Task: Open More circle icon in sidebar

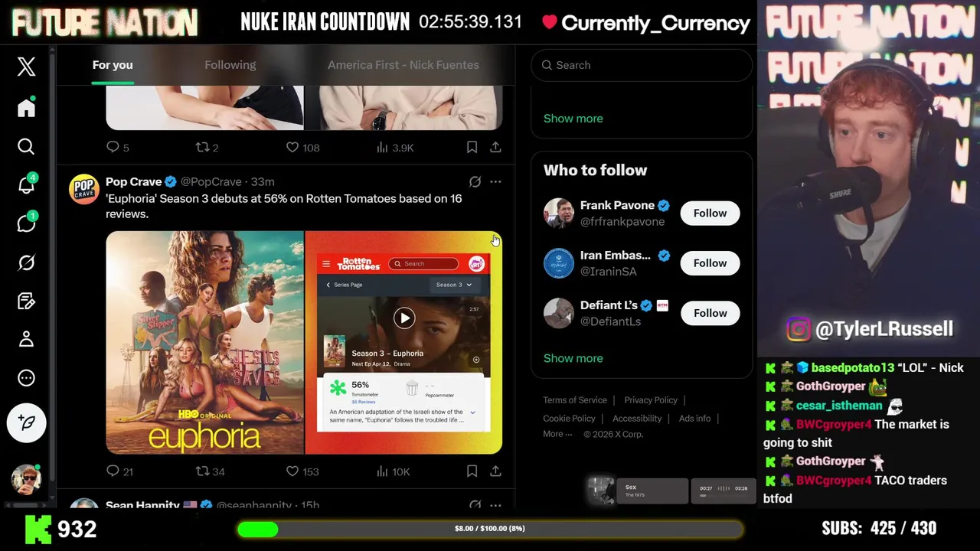Action: click(x=26, y=378)
